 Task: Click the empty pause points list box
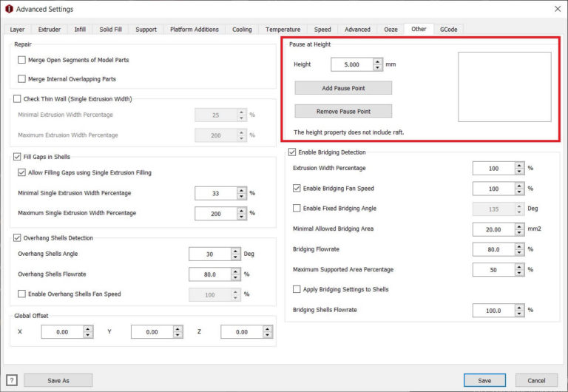(x=504, y=87)
